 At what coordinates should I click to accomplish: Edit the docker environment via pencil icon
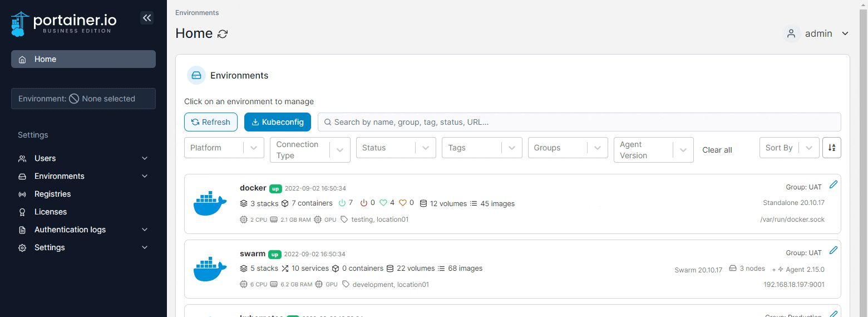coord(833,184)
